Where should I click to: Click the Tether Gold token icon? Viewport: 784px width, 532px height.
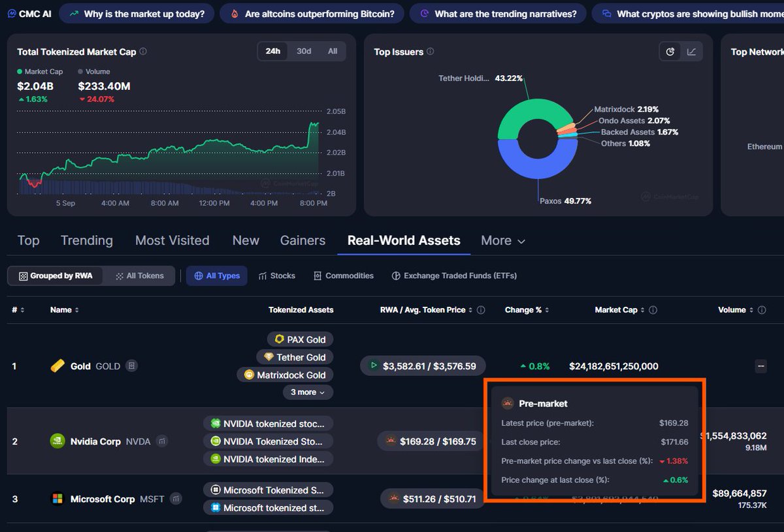tap(269, 357)
